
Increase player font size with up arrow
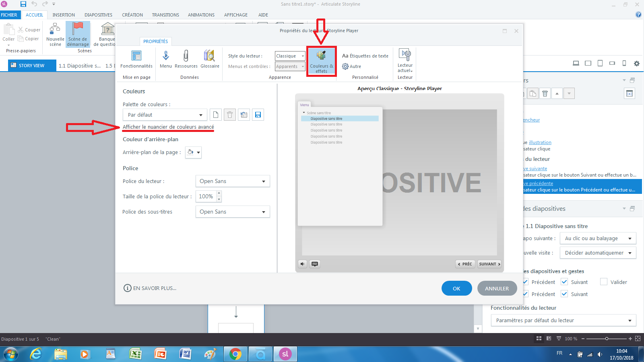219,193
